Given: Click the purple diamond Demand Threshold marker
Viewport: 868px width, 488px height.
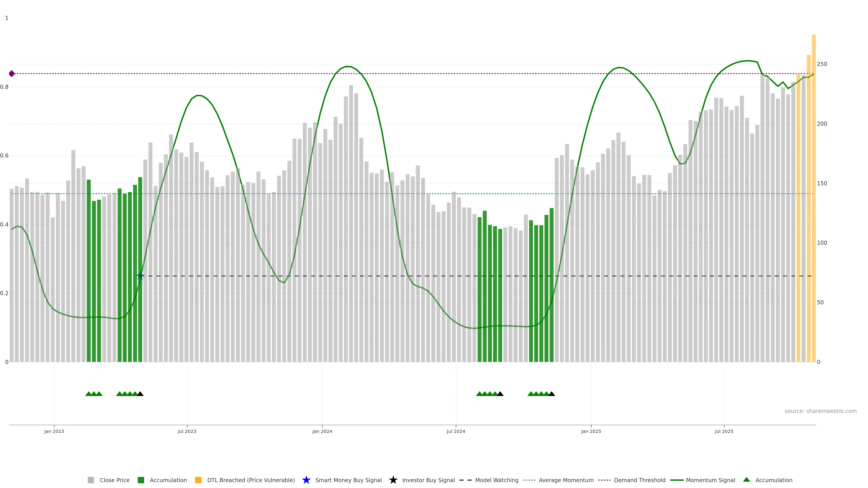Looking at the screenshot, I should coord(12,73).
